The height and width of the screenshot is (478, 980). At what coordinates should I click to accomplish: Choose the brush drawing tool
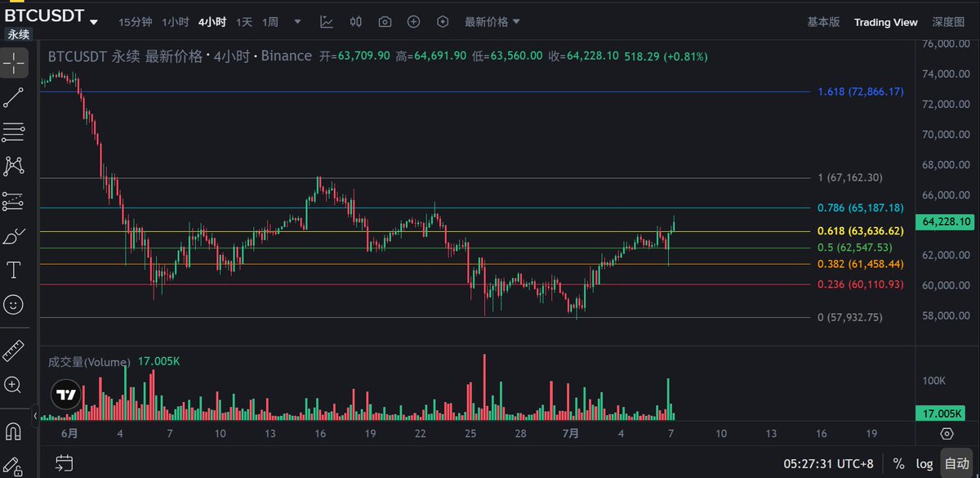[x=13, y=235]
